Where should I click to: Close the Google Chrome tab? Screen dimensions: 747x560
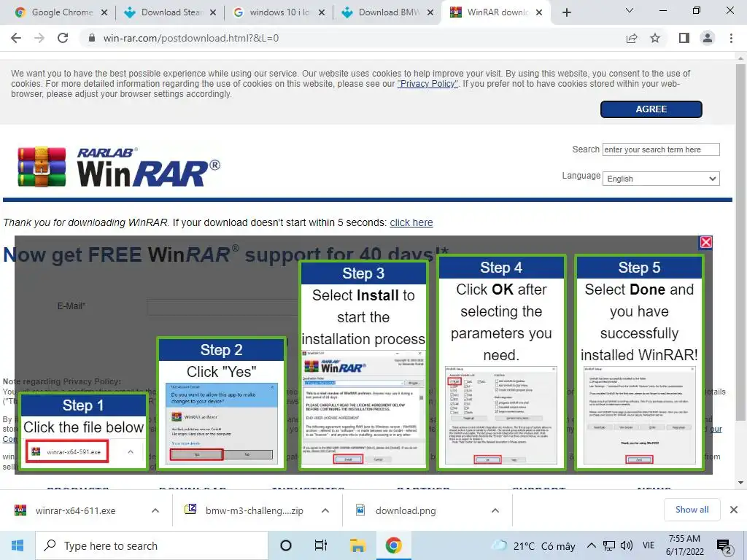point(104,12)
